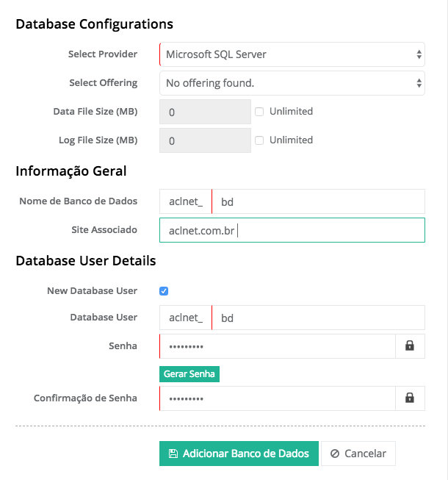The image size is (448, 480).
Task: Focus the Database User name field
Action: [317, 318]
